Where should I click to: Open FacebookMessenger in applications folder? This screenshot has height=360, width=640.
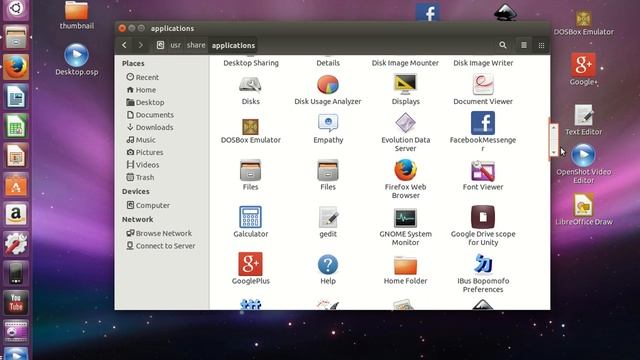483,123
